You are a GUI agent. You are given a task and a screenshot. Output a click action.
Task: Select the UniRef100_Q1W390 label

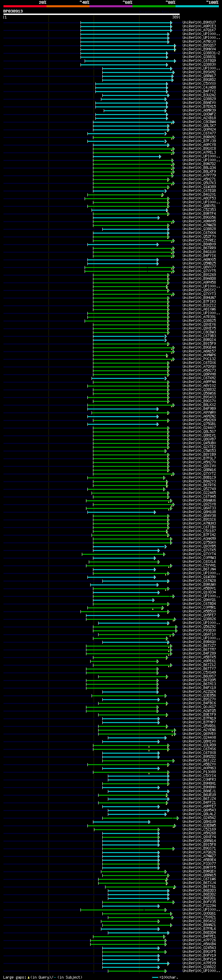click(x=199, y=577)
